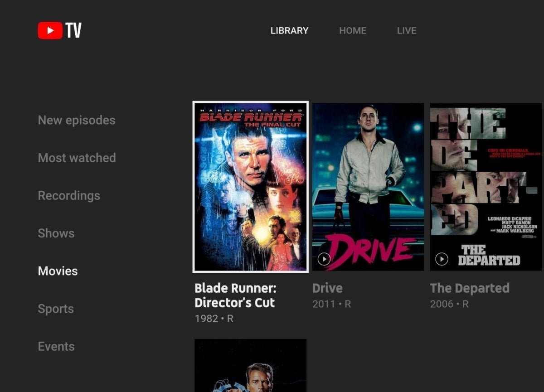The image size is (544, 392).
Task: Open the Recordings category
Action: pos(69,195)
